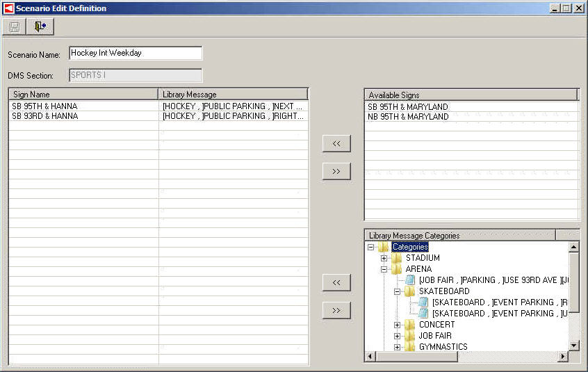Viewport: 588px width, 372px height.
Task: Expand the GYMNASTICS category node
Action: [x=398, y=347]
